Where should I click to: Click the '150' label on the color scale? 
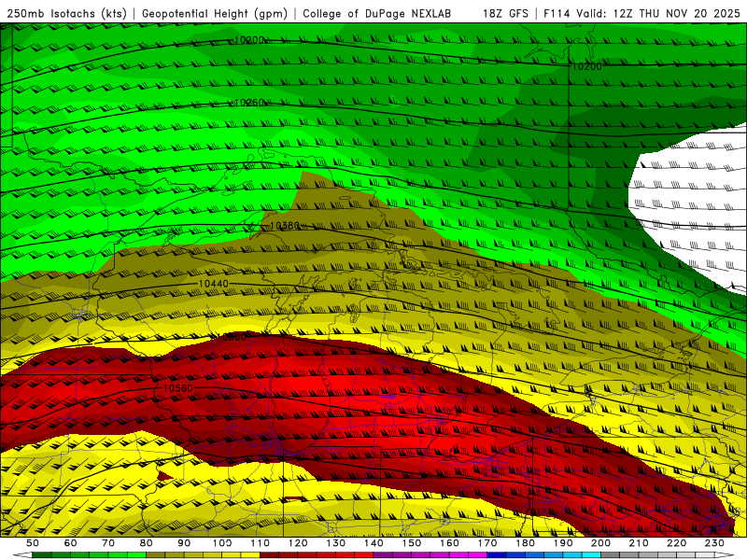click(412, 543)
